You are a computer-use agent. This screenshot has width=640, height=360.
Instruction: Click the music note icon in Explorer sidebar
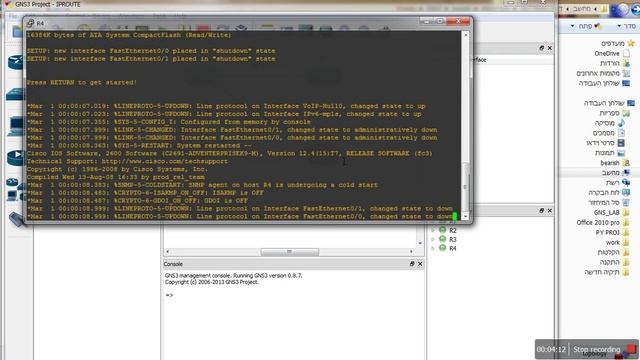621,123
